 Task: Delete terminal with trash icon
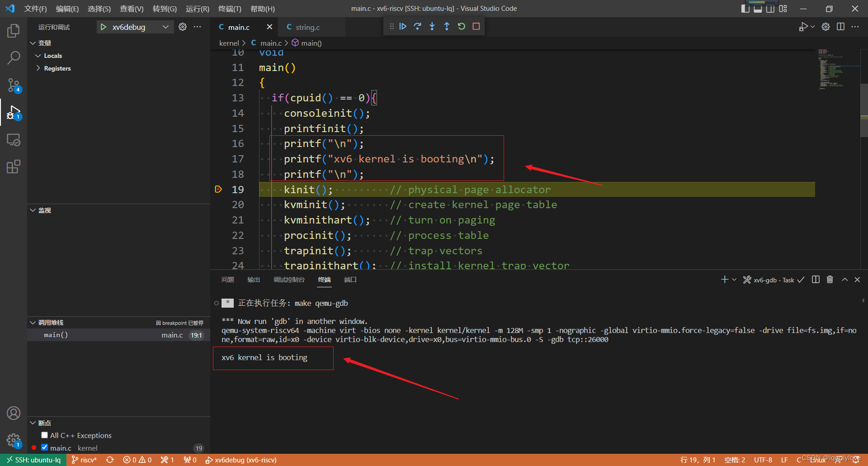[830, 280]
